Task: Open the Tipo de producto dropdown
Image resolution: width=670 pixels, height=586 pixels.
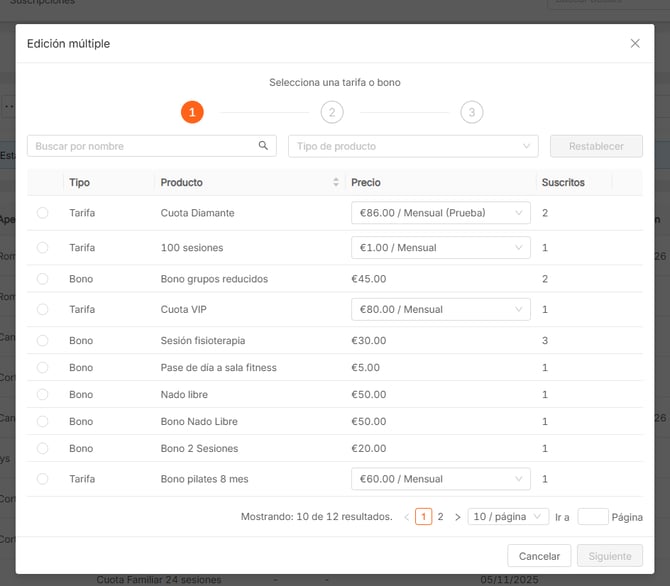Action: tap(413, 146)
